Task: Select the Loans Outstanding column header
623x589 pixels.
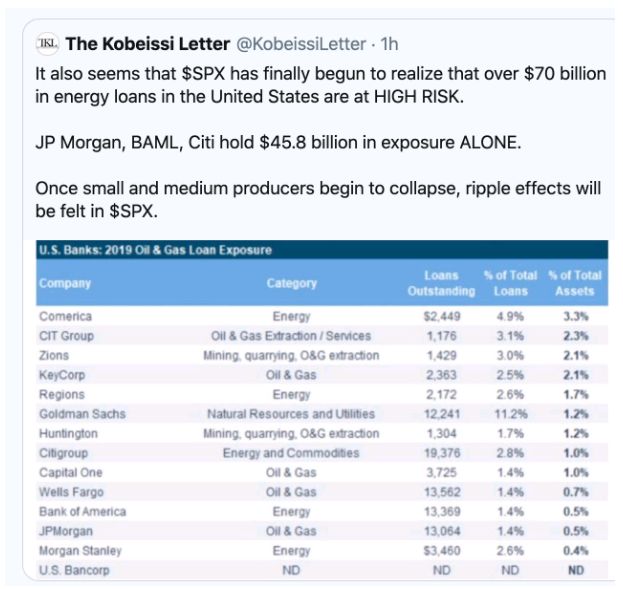Action: 441,283
